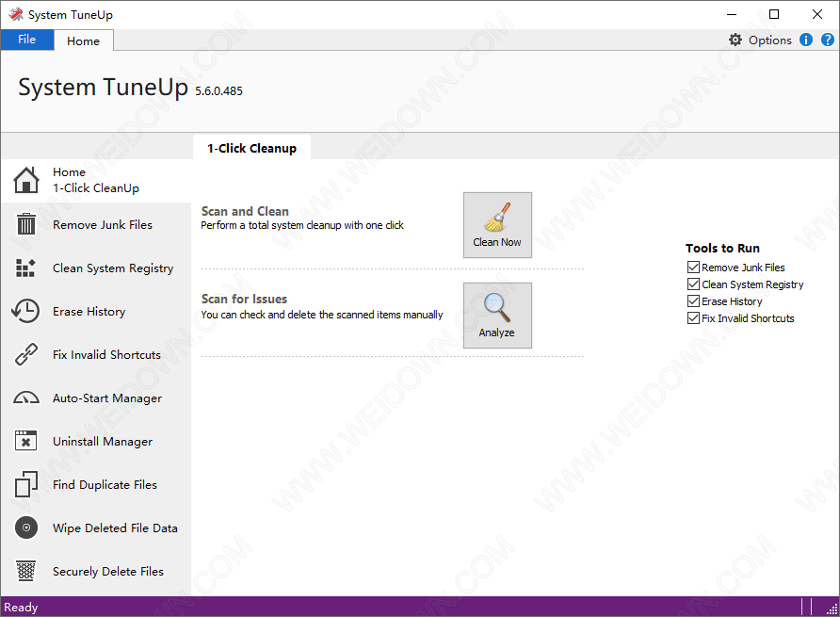Click the Ready status bar text

click(21, 608)
